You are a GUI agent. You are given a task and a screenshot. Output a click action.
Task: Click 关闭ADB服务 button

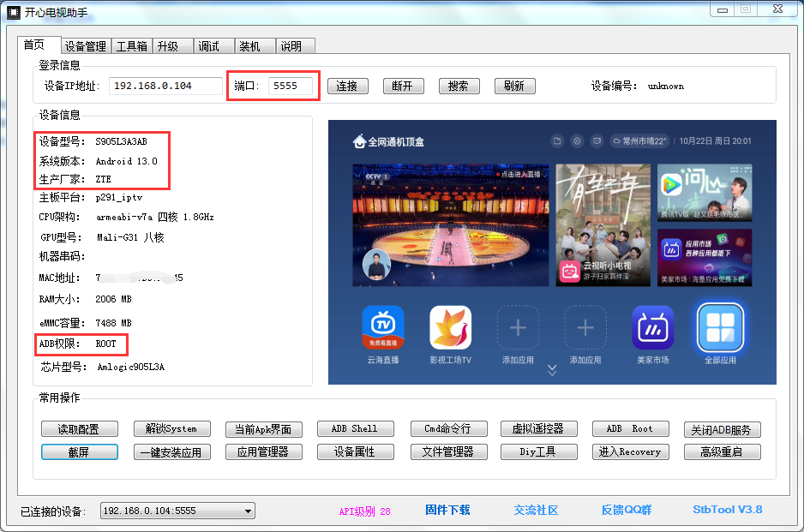[x=723, y=429]
